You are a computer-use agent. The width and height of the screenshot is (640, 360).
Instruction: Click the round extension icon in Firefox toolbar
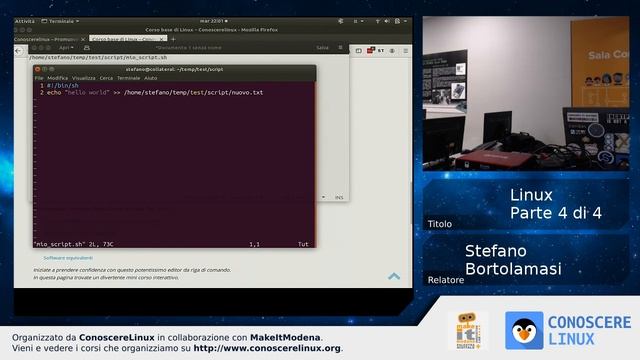pyautogui.click(x=392, y=51)
